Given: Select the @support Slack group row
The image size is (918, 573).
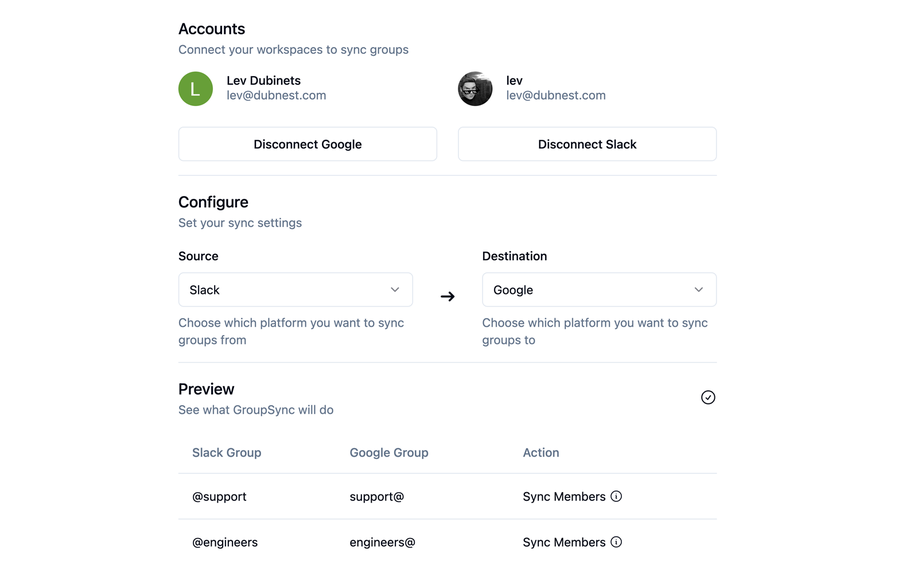Looking at the screenshot, I should (x=447, y=496).
